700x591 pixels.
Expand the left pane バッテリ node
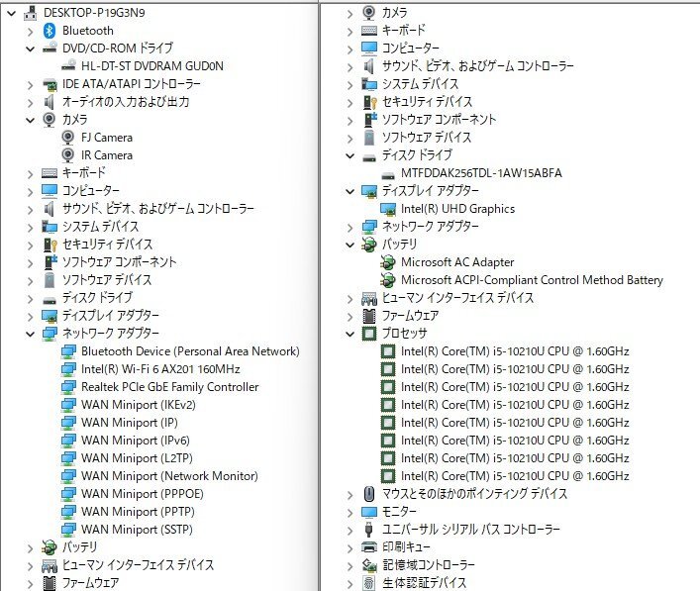point(31,548)
